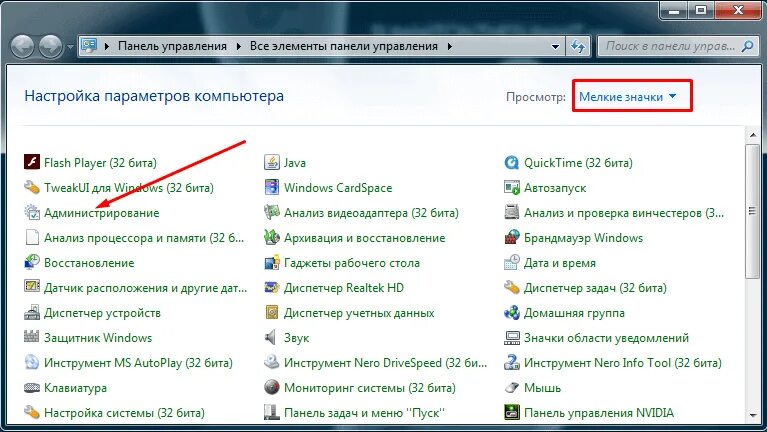The height and width of the screenshot is (432, 767).
Task: Click the Forward navigation button
Action: tap(51, 47)
